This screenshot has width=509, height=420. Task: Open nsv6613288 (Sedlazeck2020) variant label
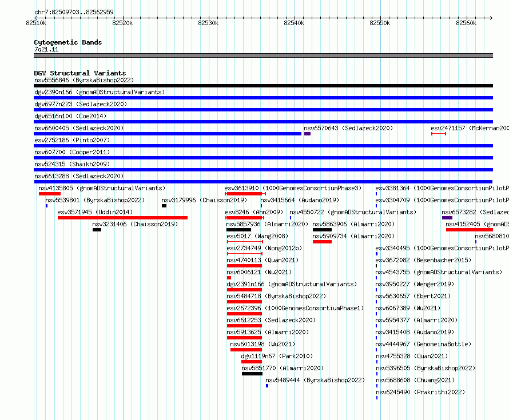pyautogui.click(x=79, y=176)
